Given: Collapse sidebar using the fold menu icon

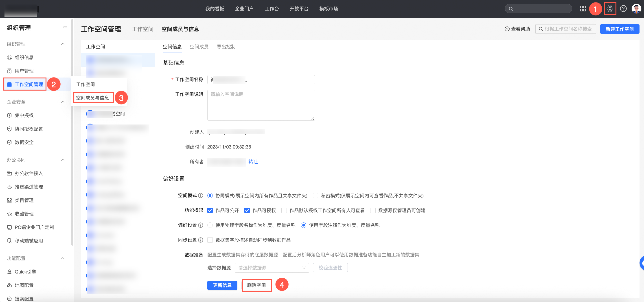Looking at the screenshot, I should [x=65, y=28].
